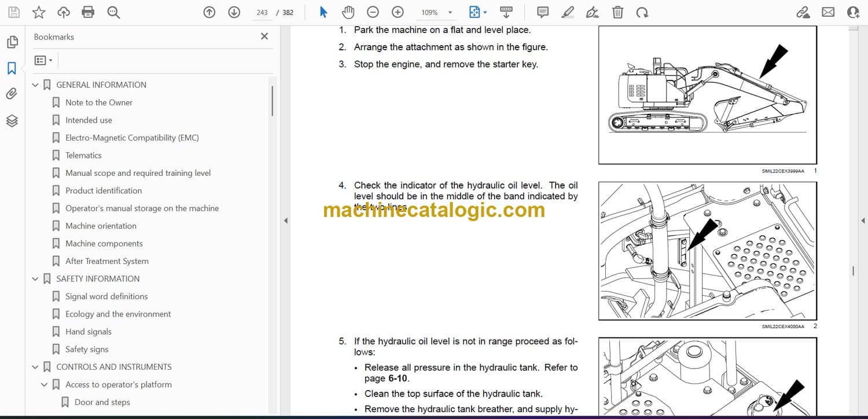Select the Machine orientation bookmark
868x419 pixels.
tap(101, 226)
